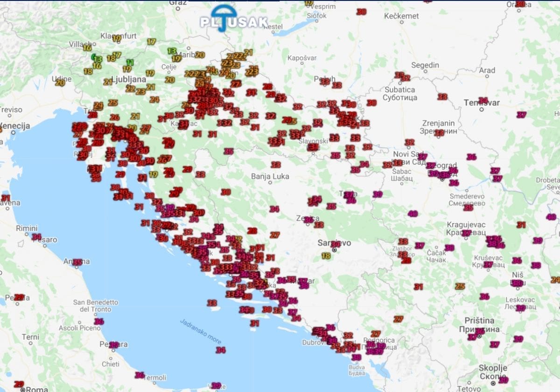Select the 18 marker beside Sarajevo
The width and height of the screenshot is (560, 392).
326,255
